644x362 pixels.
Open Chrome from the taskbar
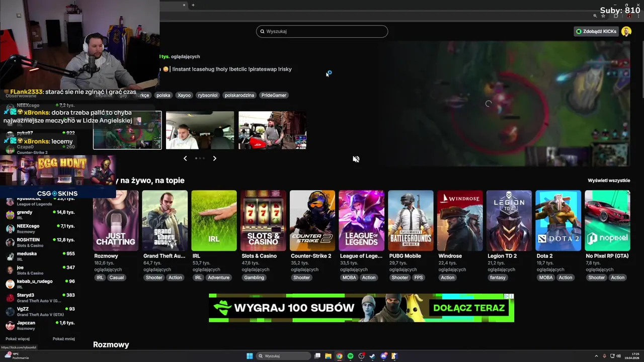[339, 356]
